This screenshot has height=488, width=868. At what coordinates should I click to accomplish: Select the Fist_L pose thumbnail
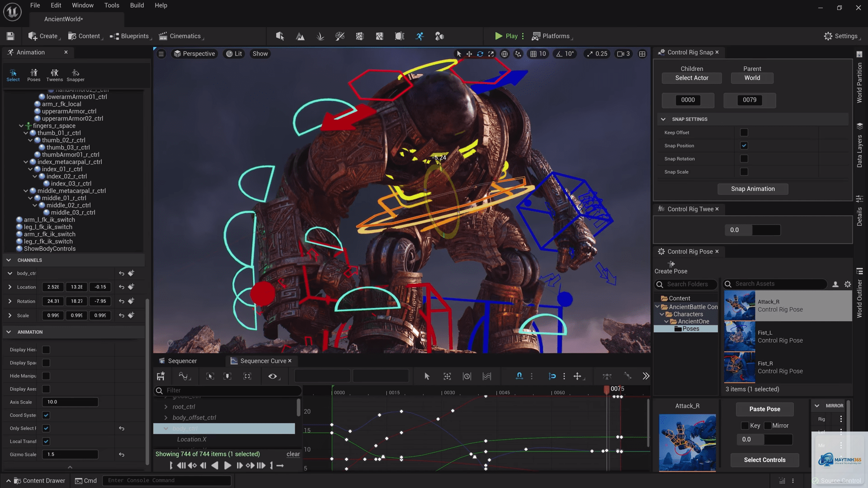[740, 337]
